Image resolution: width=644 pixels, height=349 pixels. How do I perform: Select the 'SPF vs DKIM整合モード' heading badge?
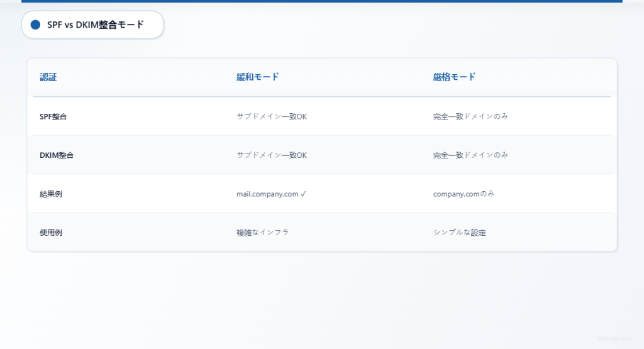click(93, 25)
